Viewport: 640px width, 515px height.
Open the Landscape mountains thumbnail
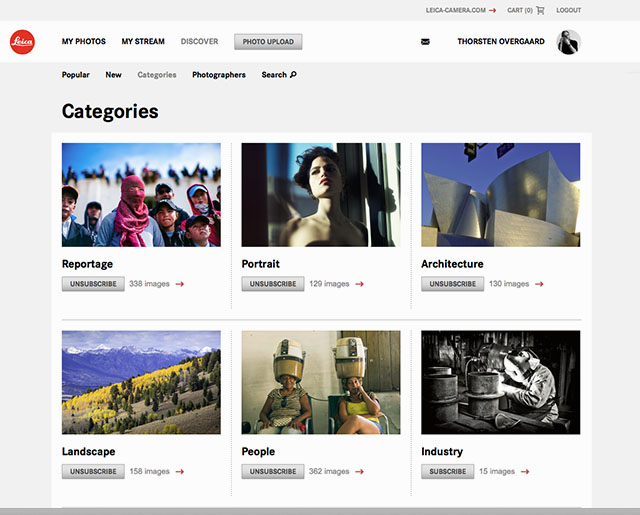click(141, 382)
